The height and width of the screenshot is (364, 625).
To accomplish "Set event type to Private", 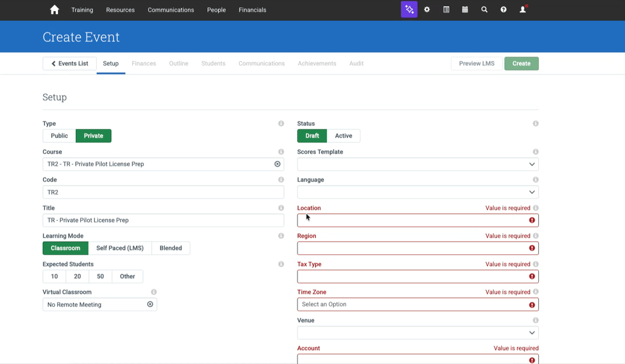I will click(93, 135).
